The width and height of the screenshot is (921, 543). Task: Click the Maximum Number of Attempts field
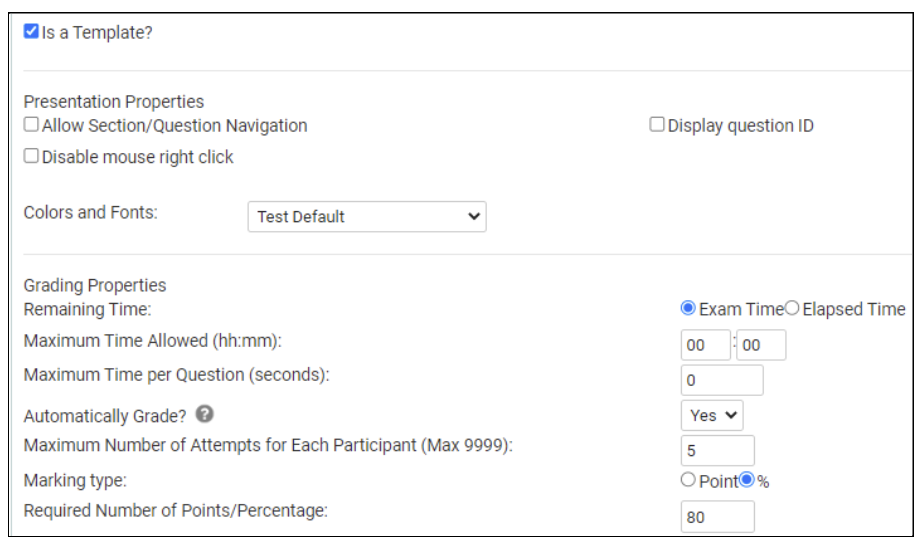point(718,451)
